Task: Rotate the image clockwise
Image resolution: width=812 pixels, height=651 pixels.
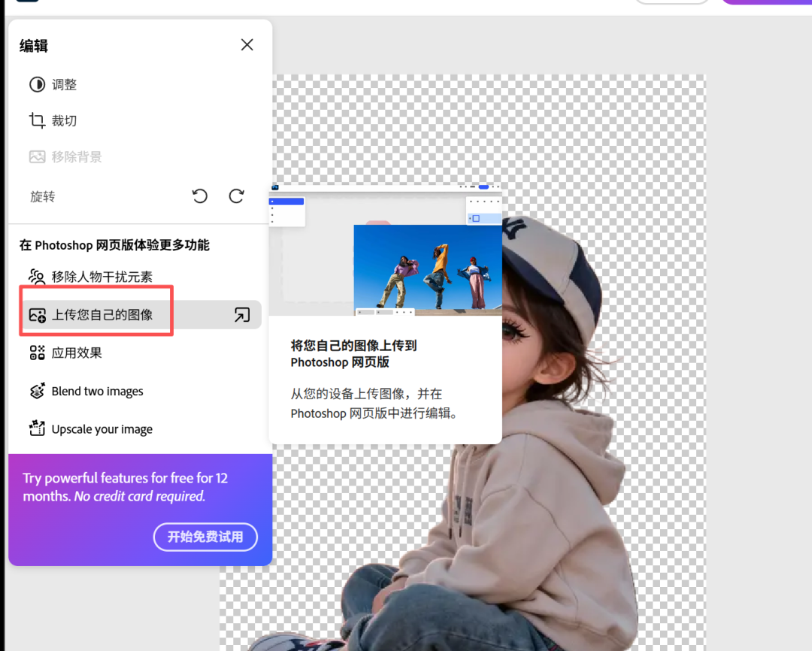Action: pos(236,196)
